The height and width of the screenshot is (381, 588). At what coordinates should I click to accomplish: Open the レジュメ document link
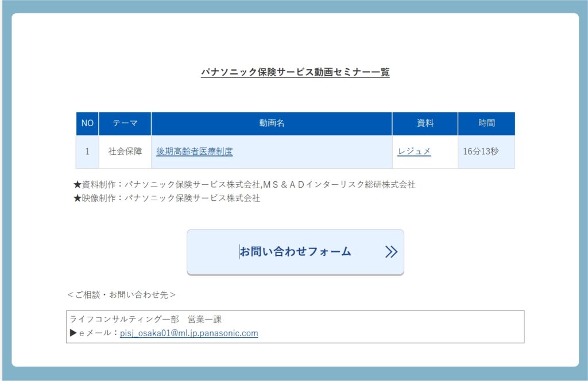[x=414, y=151]
